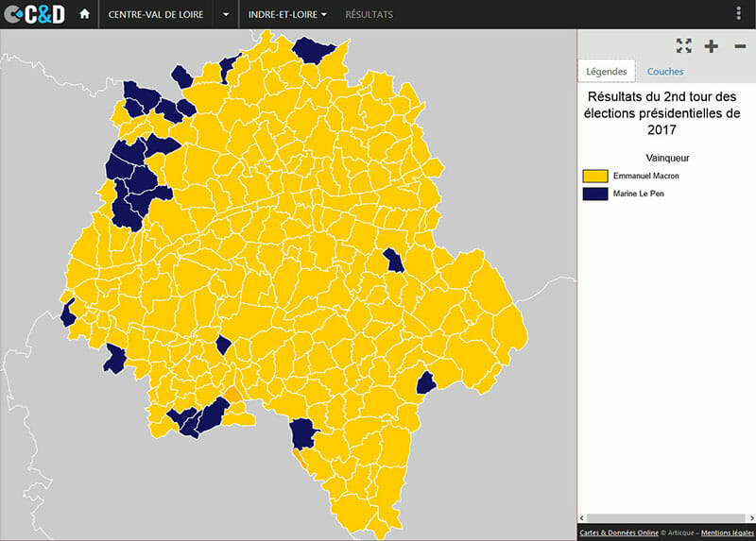Select Centre-Val de Loire region button
The height and width of the screenshot is (541, 756).
point(155,14)
